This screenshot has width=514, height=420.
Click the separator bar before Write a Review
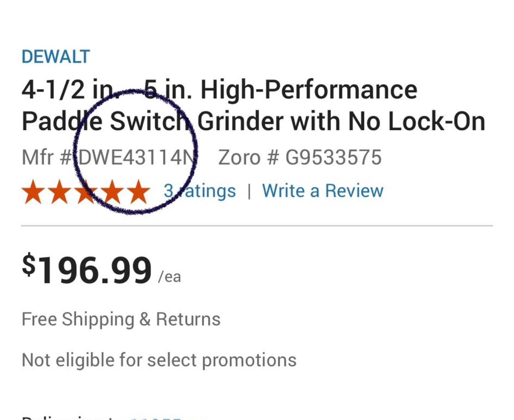(x=249, y=191)
